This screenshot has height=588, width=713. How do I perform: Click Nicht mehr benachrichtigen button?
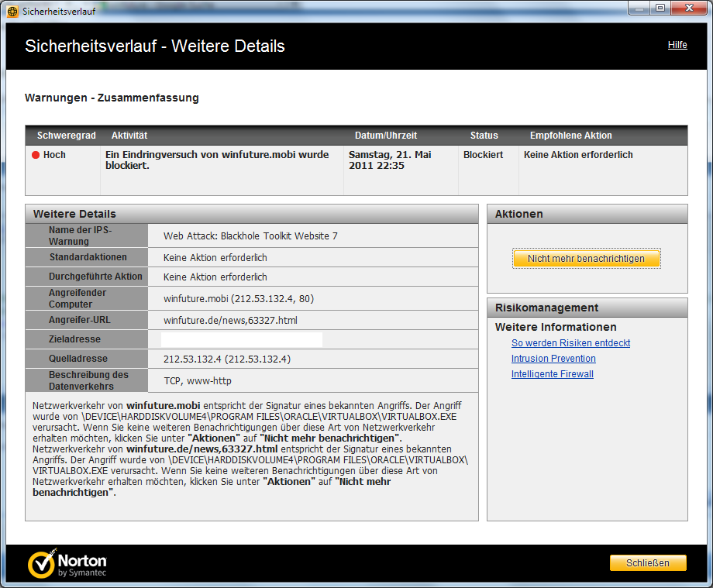pos(586,259)
